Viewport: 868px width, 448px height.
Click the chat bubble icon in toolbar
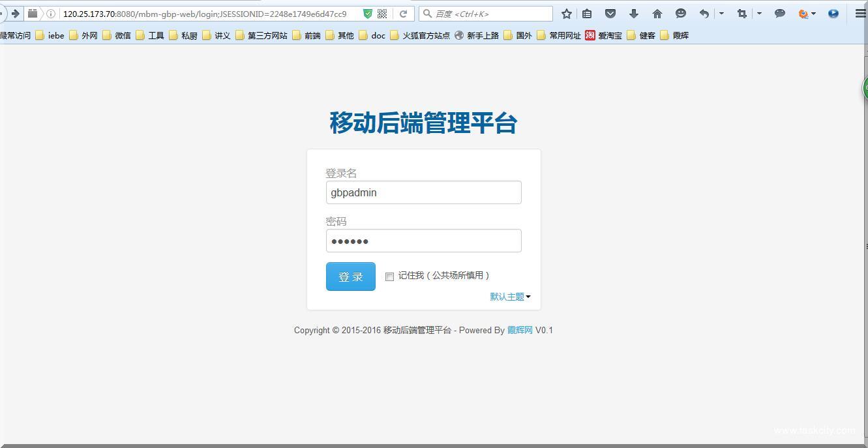(x=780, y=13)
